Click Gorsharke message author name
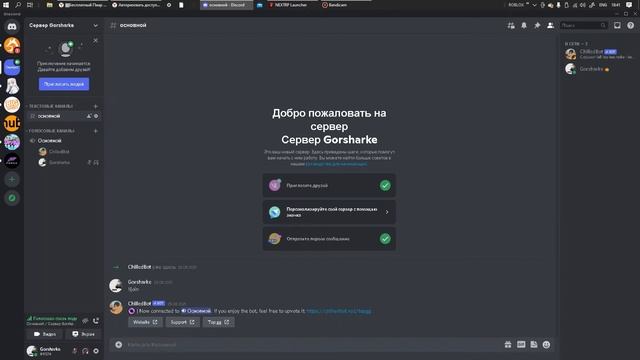640x360 pixels. tap(139, 282)
